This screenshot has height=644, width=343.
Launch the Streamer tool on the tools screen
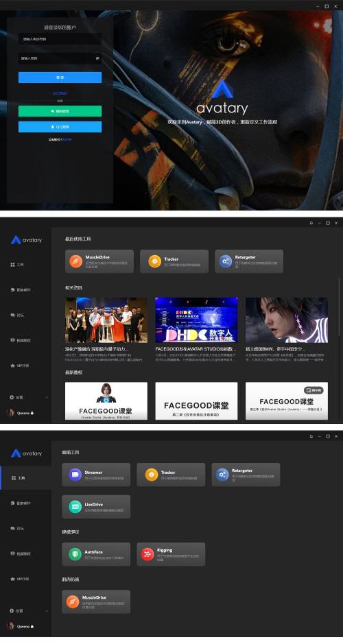point(96,475)
